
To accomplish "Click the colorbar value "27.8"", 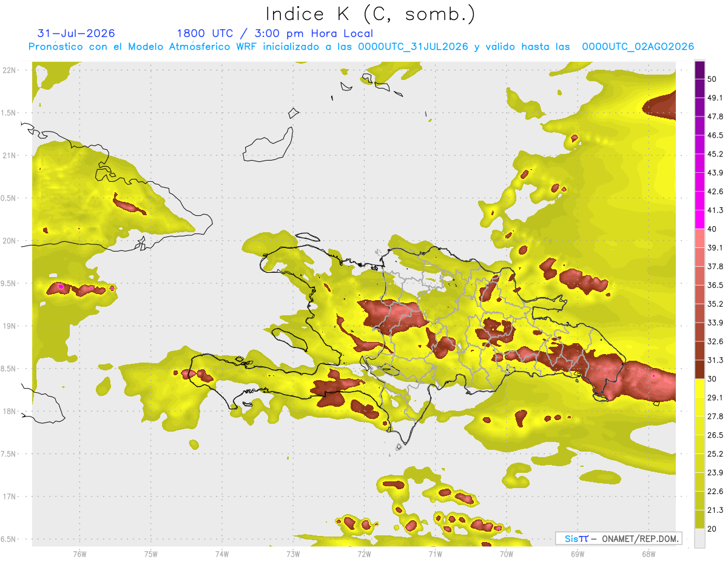I will point(715,416).
